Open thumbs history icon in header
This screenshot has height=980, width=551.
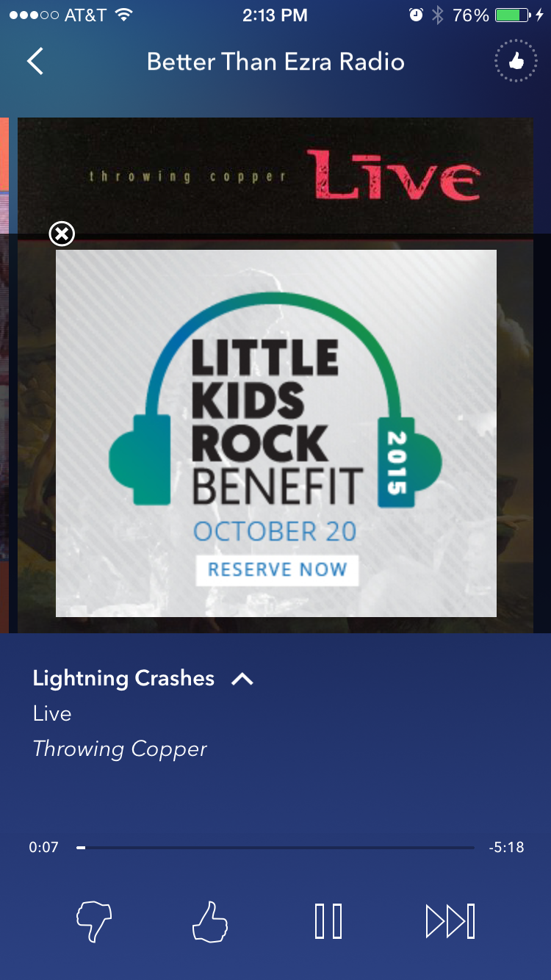[x=516, y=61]
